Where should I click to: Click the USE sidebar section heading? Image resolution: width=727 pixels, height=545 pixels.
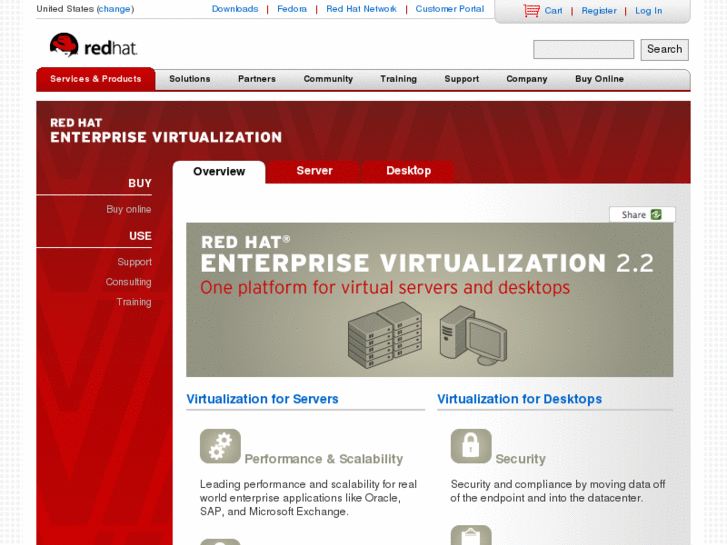140,236
